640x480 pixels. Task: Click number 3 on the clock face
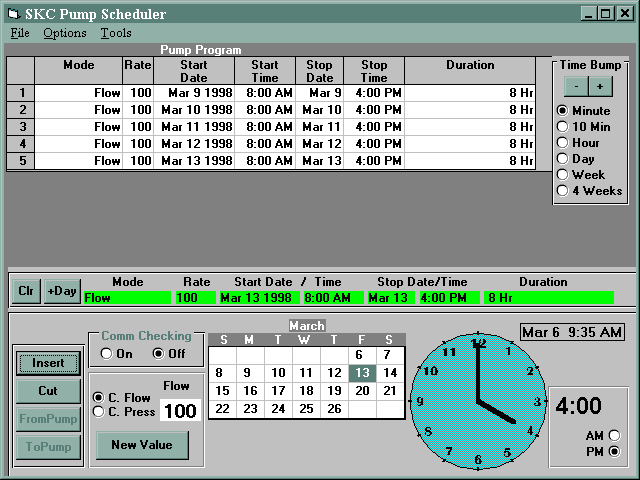538,402
